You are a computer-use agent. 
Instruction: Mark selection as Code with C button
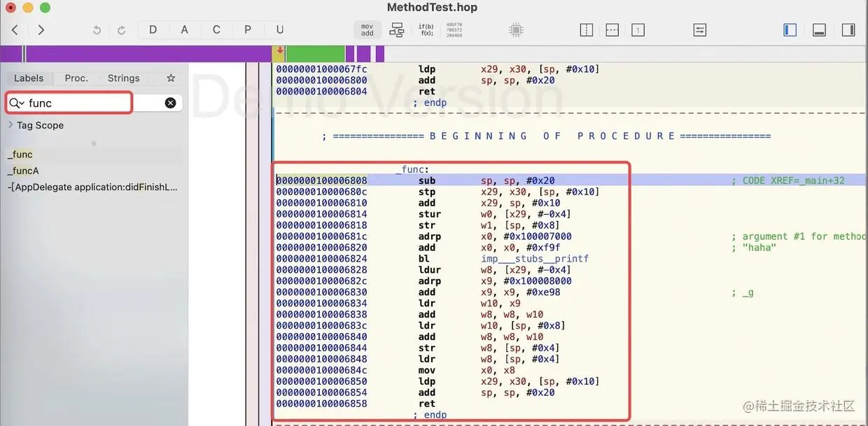216,29
